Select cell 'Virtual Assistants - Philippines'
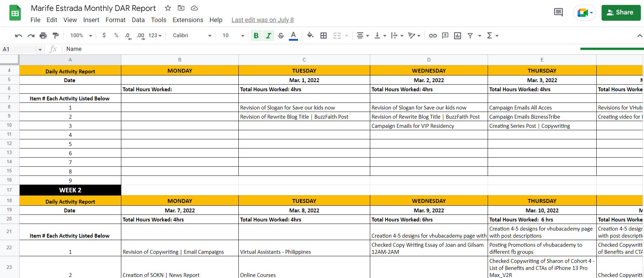 point(304,248)
